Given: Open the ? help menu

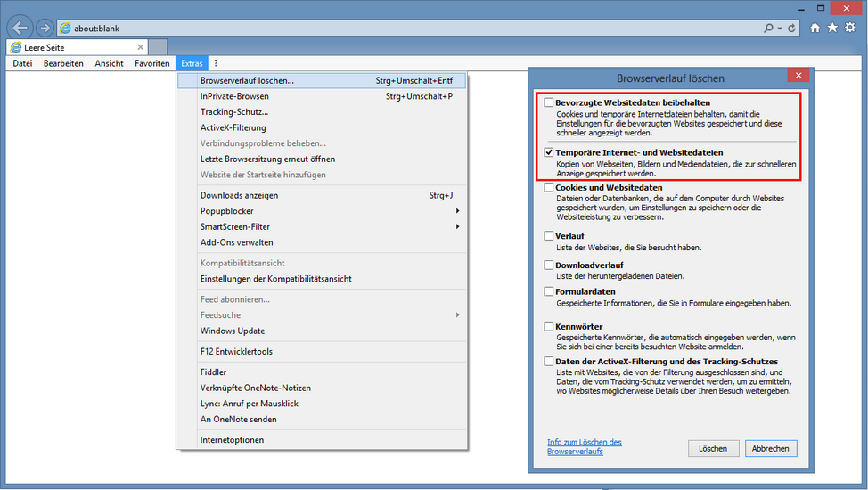Looking at the screenshot, I should (216, 63).
